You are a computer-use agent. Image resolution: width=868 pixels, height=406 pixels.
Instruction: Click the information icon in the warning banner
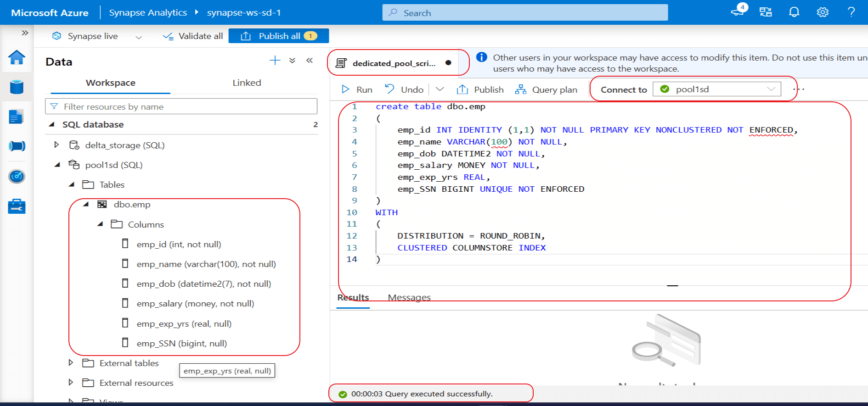(x=481, y=57)
